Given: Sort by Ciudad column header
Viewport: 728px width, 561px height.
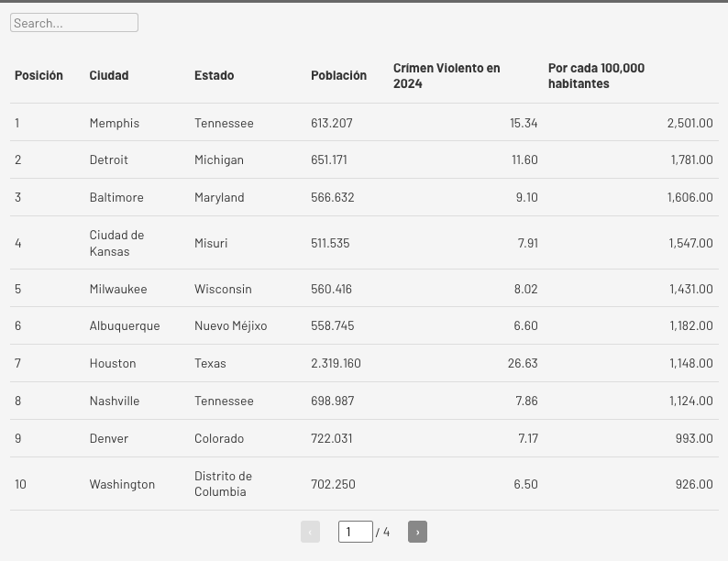Looking at the screenshot, I should [109, 75].
